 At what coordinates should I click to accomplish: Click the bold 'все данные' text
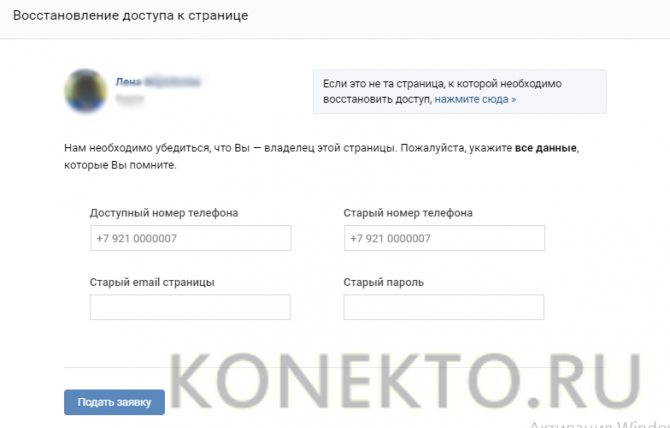(x=546, y=148)
